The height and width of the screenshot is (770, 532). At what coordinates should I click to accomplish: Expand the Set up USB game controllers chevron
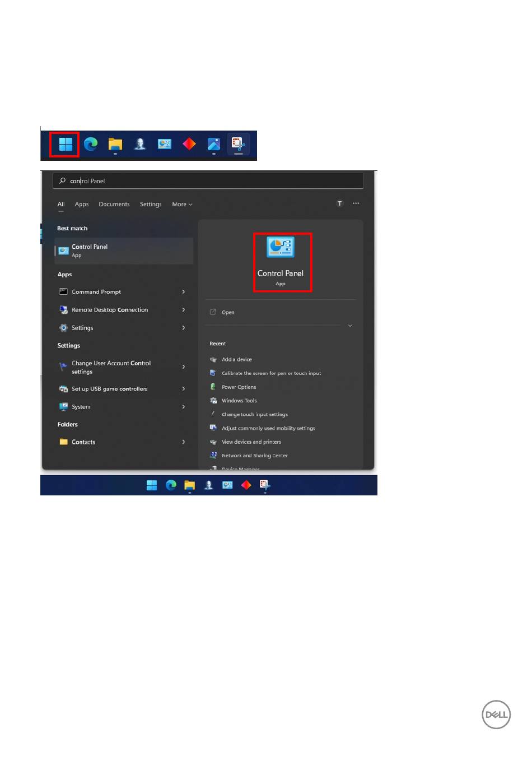[184, 389]
